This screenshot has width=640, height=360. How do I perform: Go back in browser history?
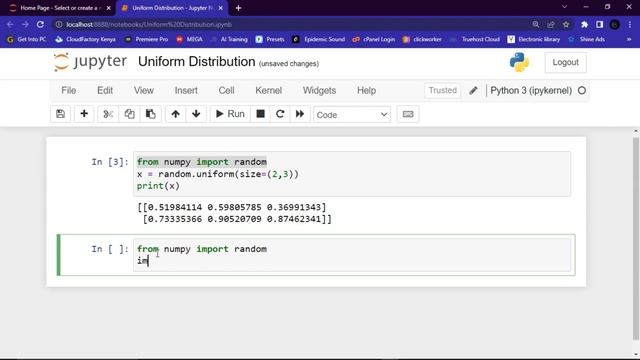10,24
